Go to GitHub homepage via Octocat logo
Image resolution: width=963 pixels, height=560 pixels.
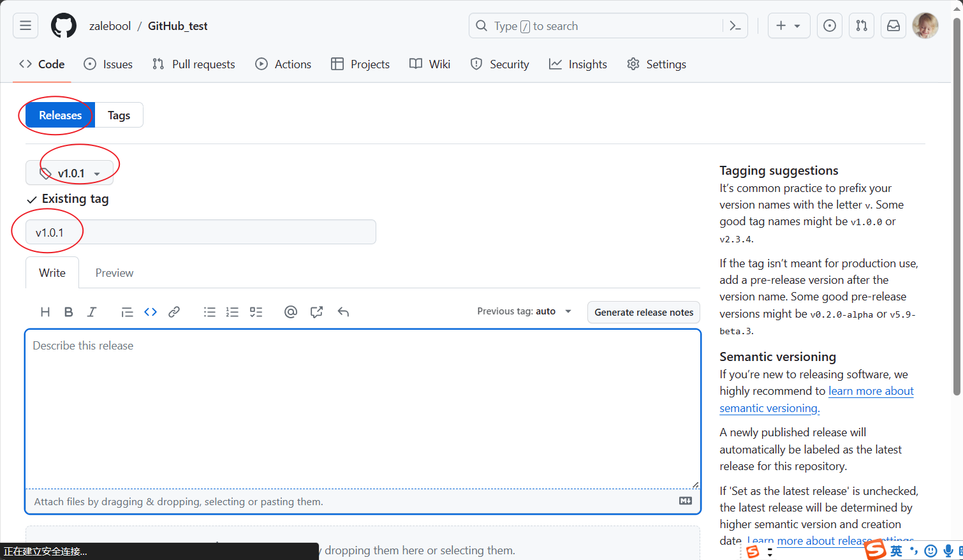coord(64,26)
